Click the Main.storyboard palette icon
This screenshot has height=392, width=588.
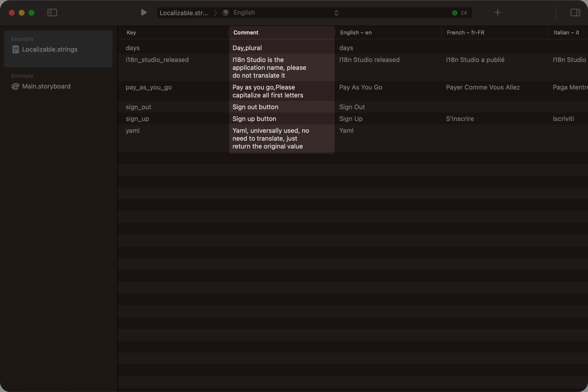(x=15, y=86)
